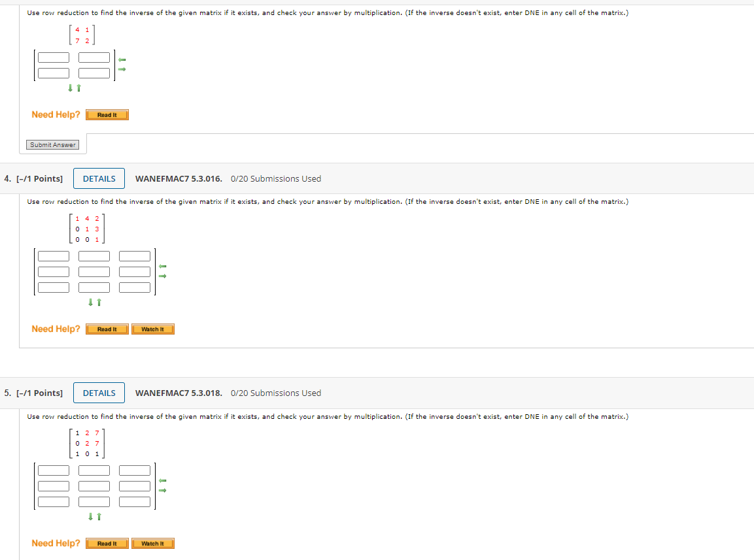The image size is (754, 560).
Task: Open the Watch It video for problem 5
Action: click(152, 543)
